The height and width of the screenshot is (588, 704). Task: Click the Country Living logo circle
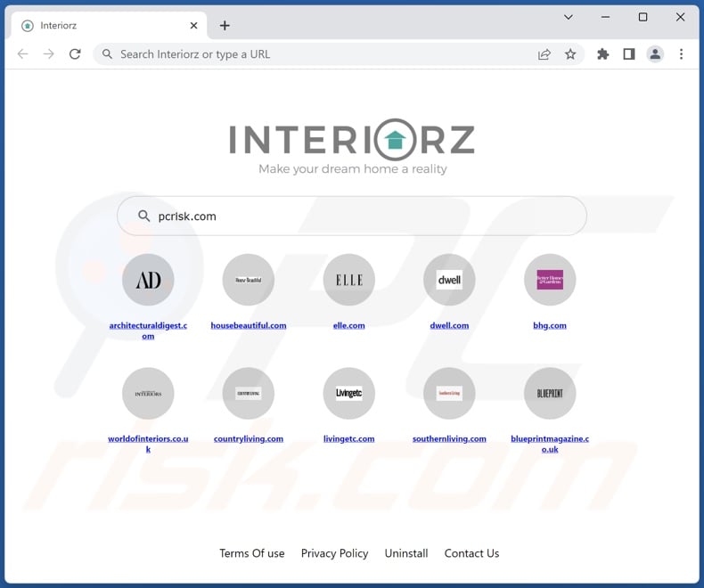click(249, 393)
